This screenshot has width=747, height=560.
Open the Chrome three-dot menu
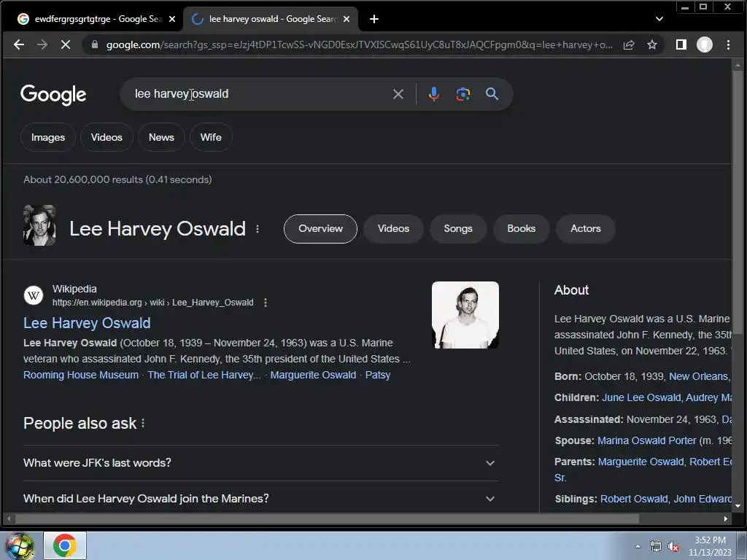click(x=729, y=44)
